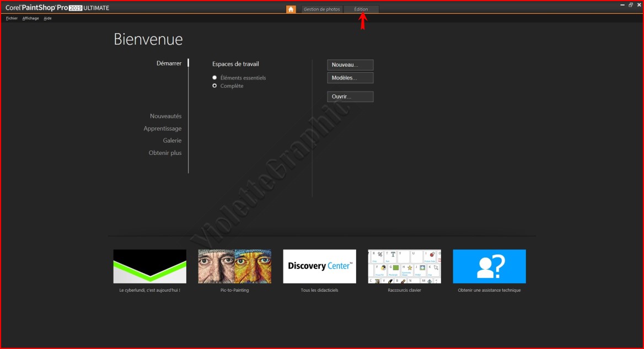Open the Édition tab
644x349 pixels.
(361, 9)
